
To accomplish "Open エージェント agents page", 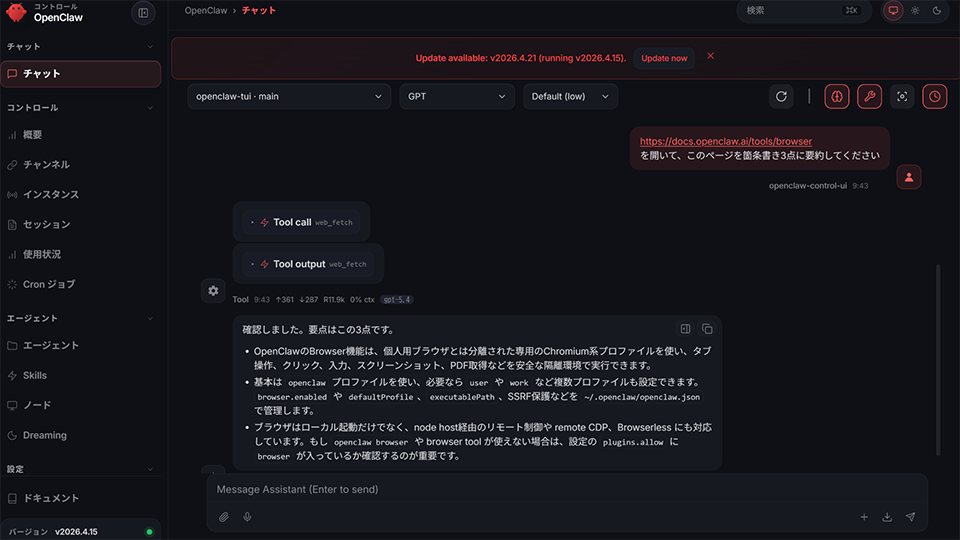I will click(81, 345).
